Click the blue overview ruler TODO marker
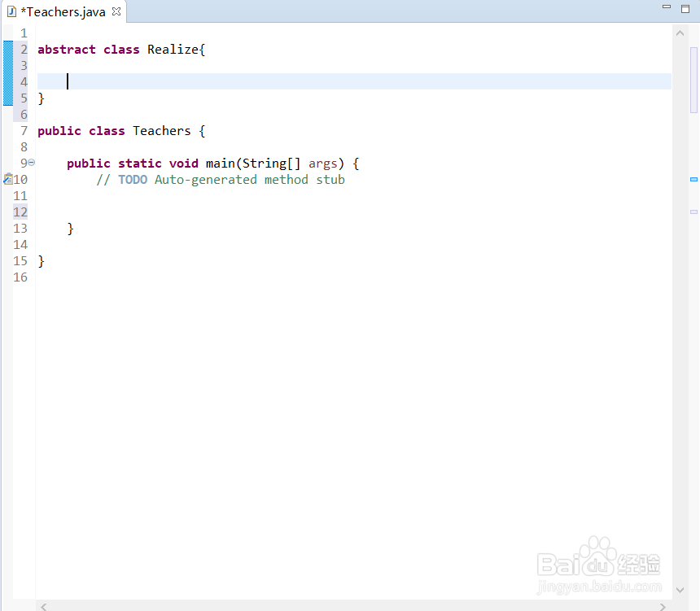700x611 pixels. (693, 180)
